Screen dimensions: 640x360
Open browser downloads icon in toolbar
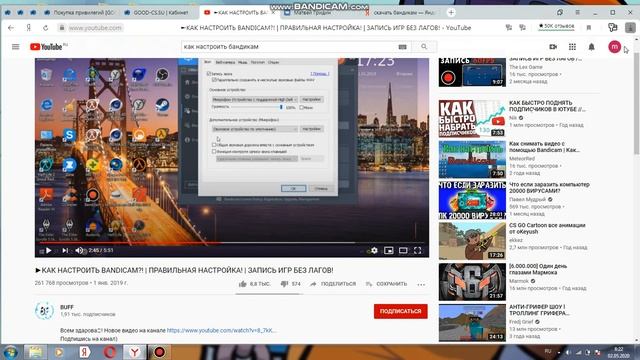[x=631, y=27]
